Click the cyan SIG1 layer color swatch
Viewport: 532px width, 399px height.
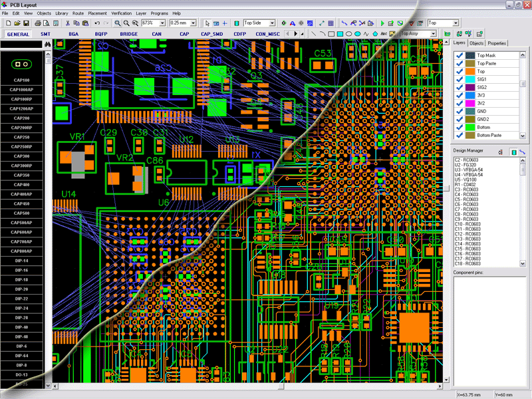470,79
